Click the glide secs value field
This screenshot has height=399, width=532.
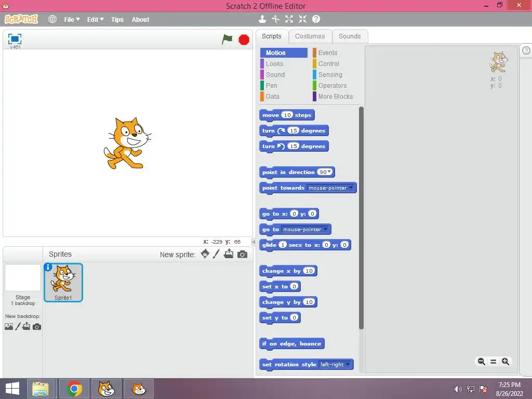click(x=283, y=245)
